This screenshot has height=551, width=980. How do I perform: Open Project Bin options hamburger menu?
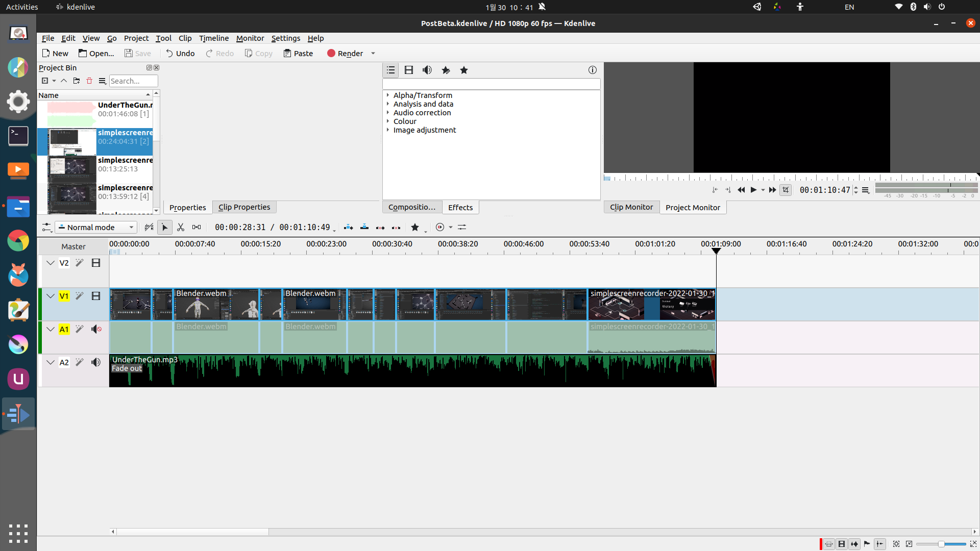pos(102,81)
